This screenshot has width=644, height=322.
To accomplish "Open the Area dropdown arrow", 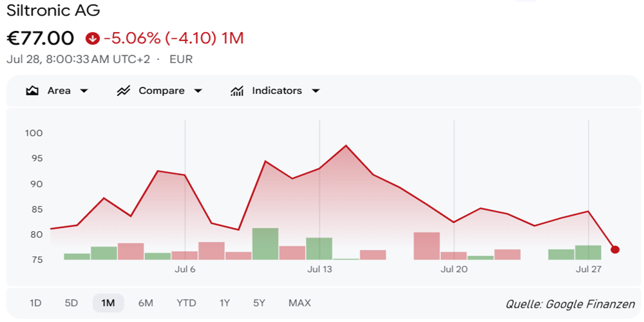I will click(84, 91).
